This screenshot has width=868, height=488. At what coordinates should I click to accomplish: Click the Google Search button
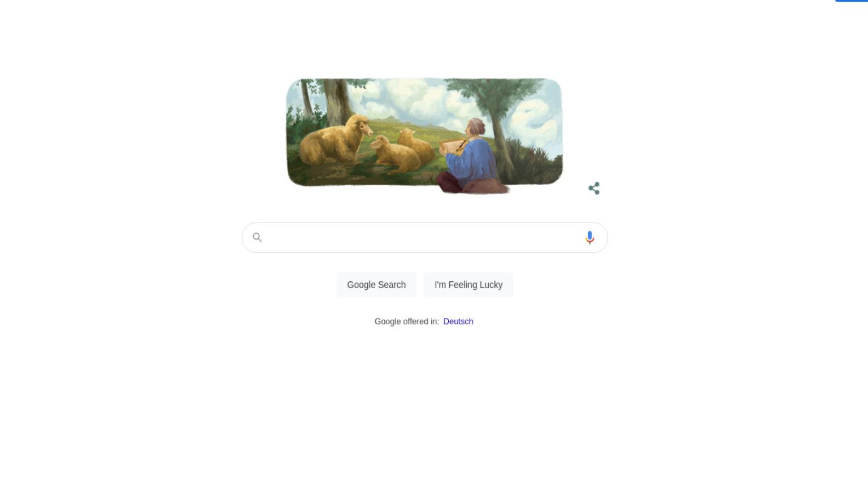coord(376,285)
